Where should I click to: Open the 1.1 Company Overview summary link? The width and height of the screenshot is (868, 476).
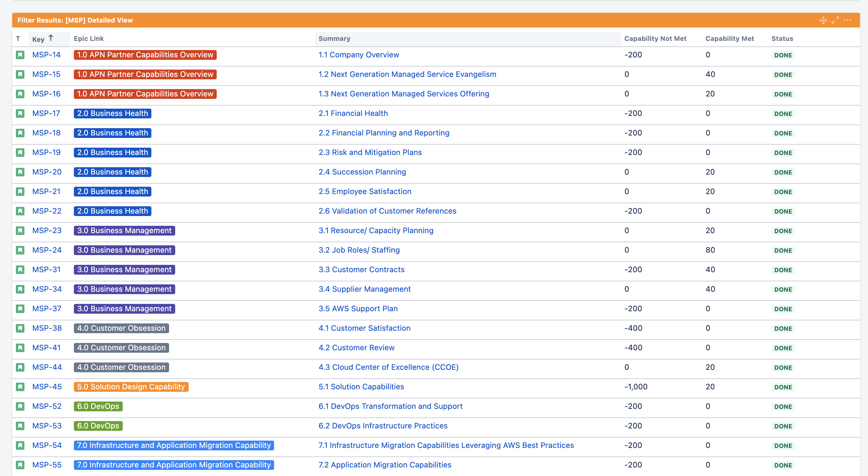coord(359,55)
